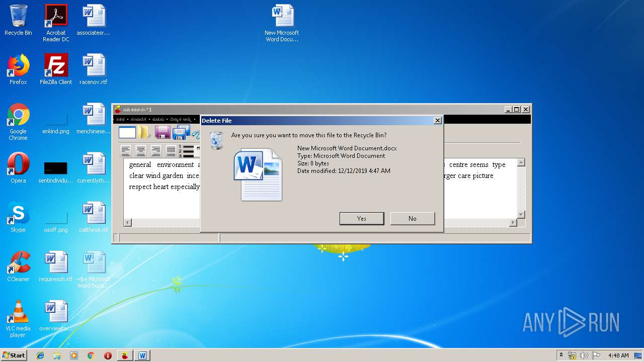Select the Firefox desktop shortcut
Screen dimensions: 644x362
[x=18, y=69]
